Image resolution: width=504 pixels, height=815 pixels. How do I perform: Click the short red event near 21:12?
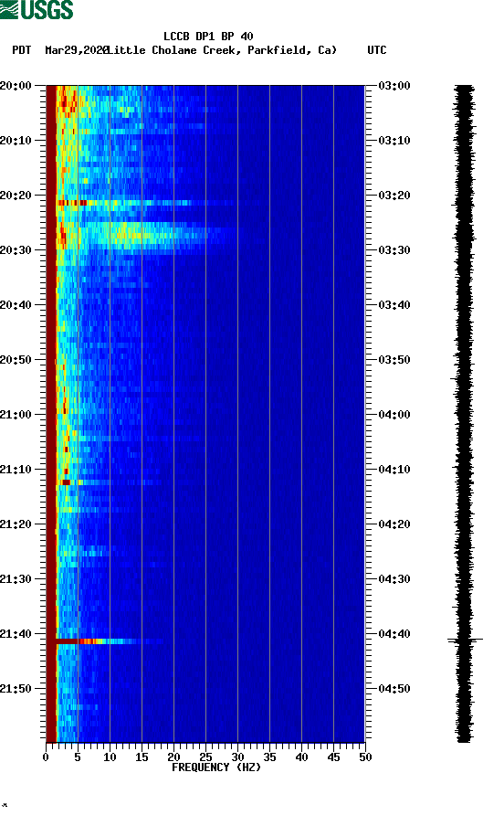pos(66,482)
